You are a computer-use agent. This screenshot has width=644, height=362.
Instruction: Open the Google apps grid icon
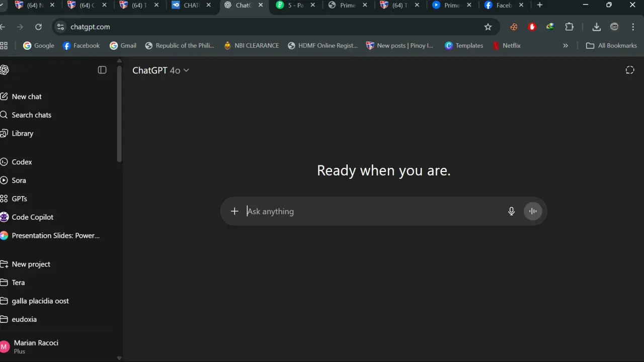coord(4,45)
